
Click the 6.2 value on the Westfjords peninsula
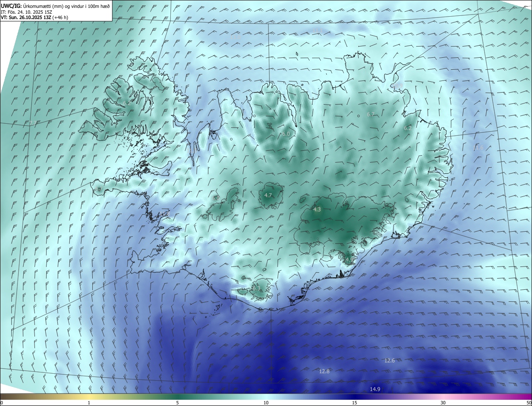click(x=127, y=103)
